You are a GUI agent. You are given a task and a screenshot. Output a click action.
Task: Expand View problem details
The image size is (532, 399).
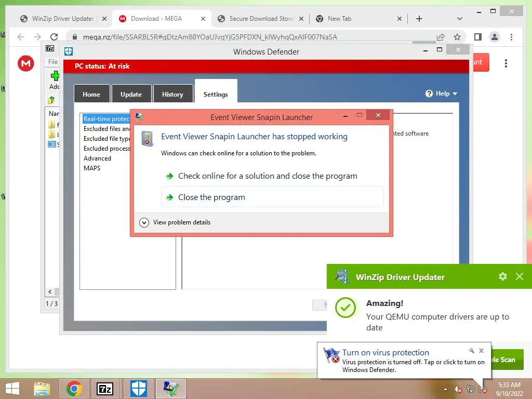pyautogui.click(x=175, y=222)
